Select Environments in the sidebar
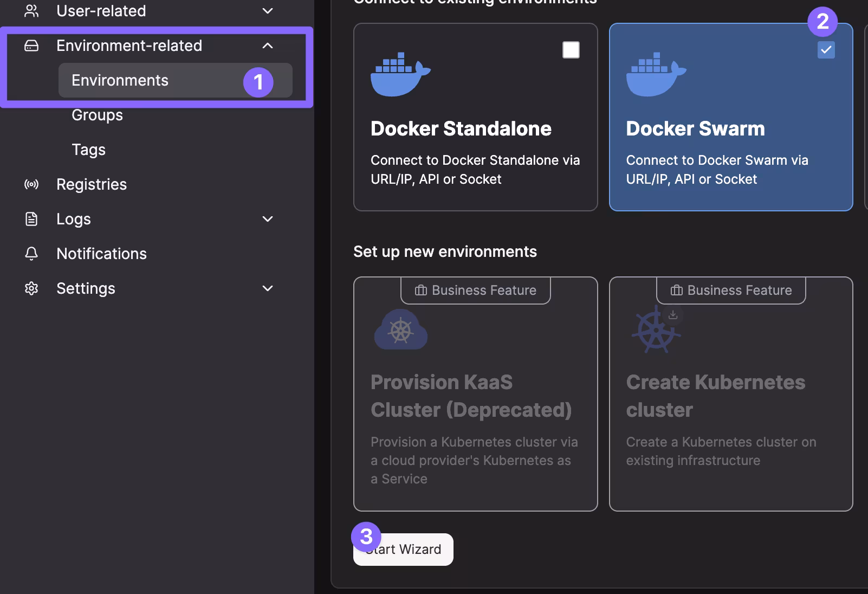This screenshot has width=868, height=594. (120, 80)
